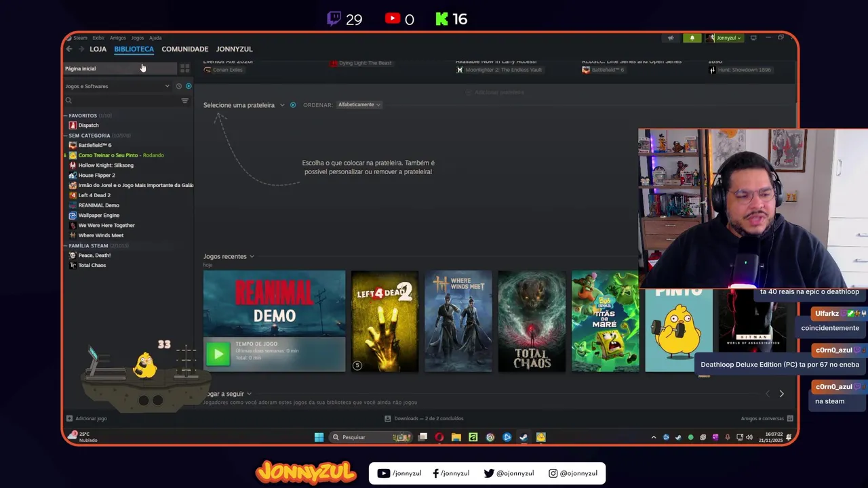Viewport: 868px width, 488px height.
Task: Go to the LOJA tab
Action: [x=98, y=49]
